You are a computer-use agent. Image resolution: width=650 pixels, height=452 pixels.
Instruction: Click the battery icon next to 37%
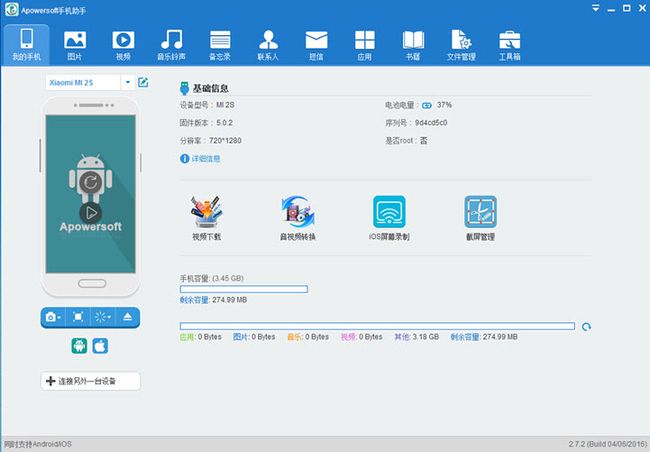coord(427,105)
